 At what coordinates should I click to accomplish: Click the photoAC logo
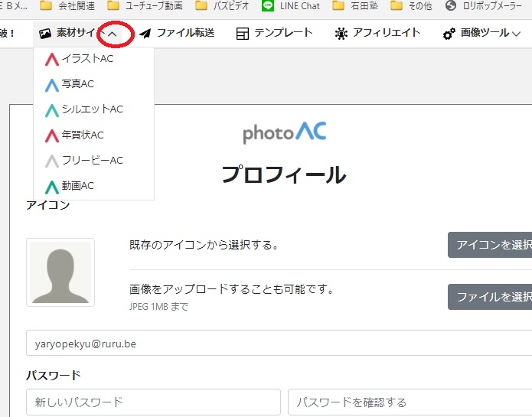coord(285,132)
